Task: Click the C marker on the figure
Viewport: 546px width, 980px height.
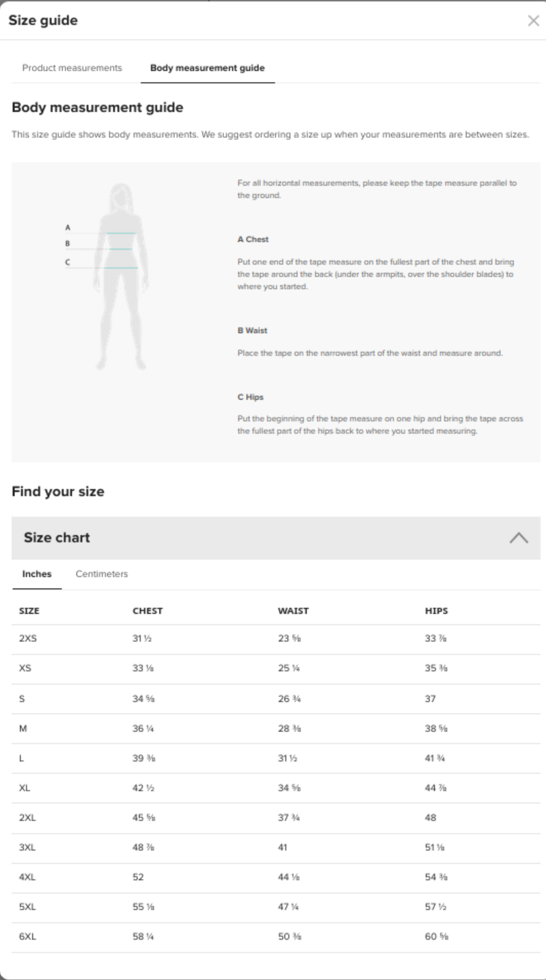Action: pyautogui.click(x=68, y=262)
